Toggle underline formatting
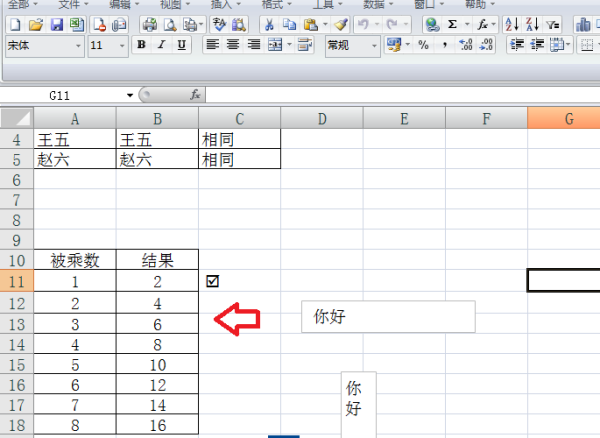Image resolution: width=600 pixels, height=438 pixels. click(182, 46)
